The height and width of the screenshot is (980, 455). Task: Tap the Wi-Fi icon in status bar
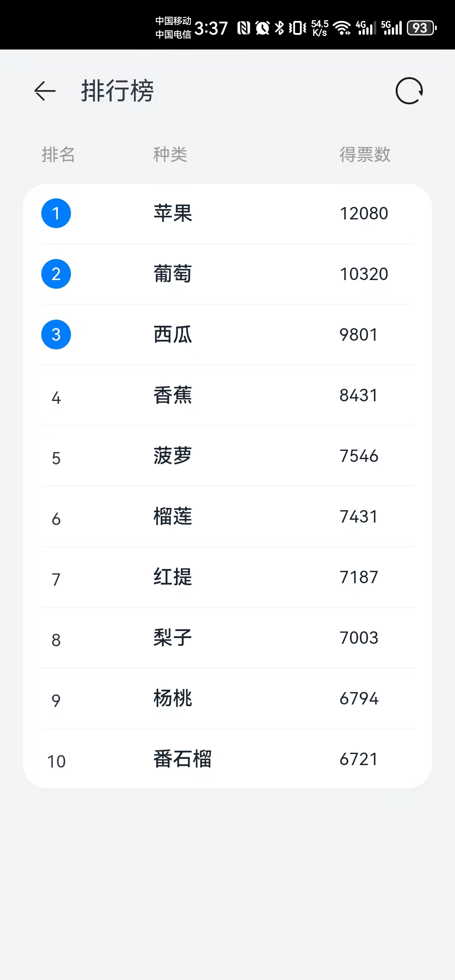[x=342, y=28]
